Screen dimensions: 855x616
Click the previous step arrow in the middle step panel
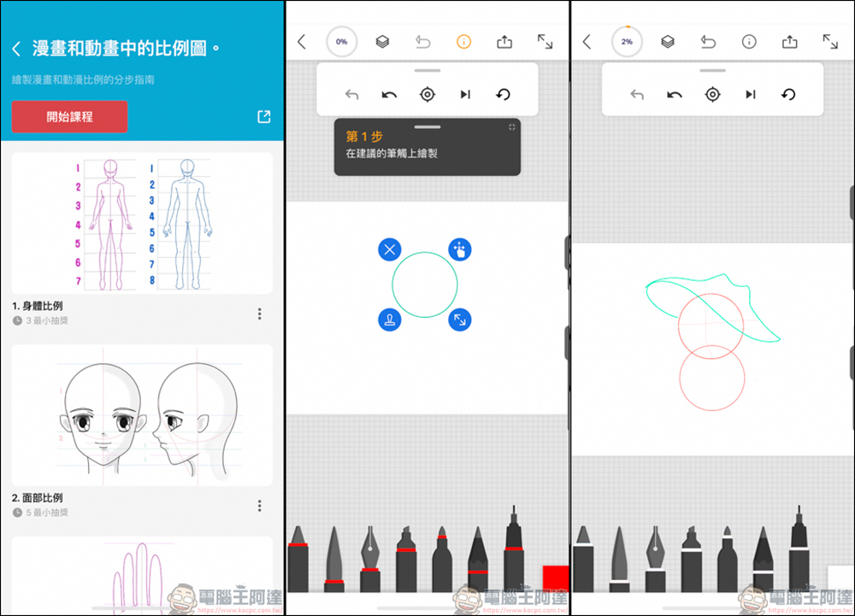click(x=351, y=95)
